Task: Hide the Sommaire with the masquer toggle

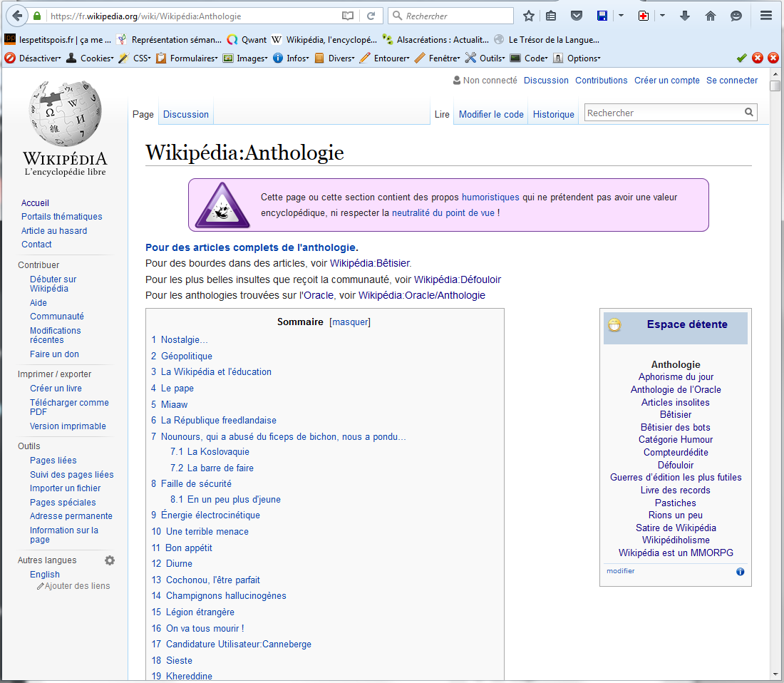Action: 349,322
